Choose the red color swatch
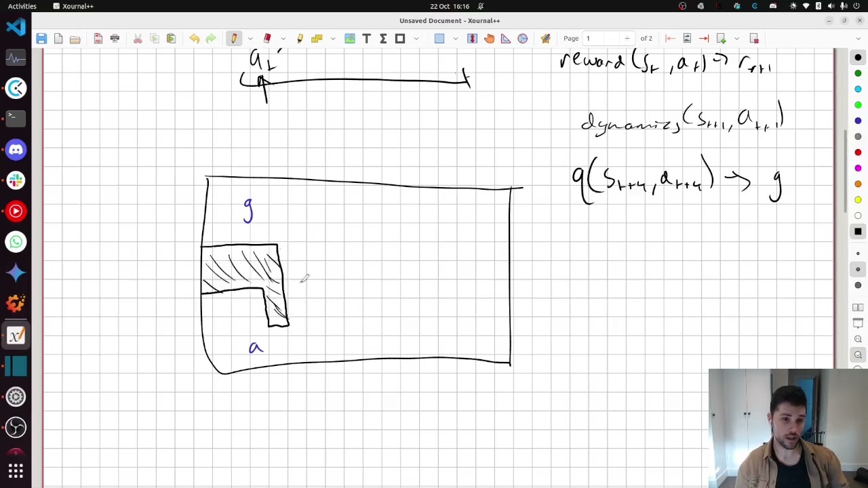Image resolution: width=868 pixels, height=488 pixels. coord(858,152)
